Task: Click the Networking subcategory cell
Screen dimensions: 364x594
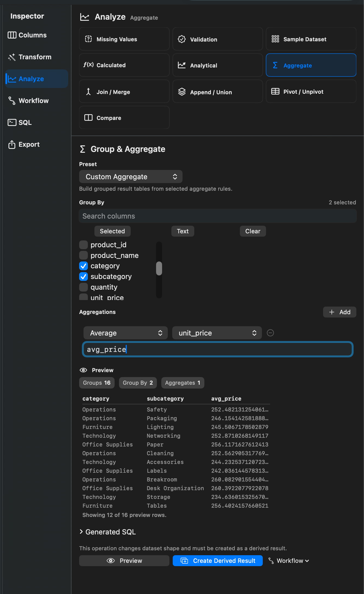Action: (163, 436)
